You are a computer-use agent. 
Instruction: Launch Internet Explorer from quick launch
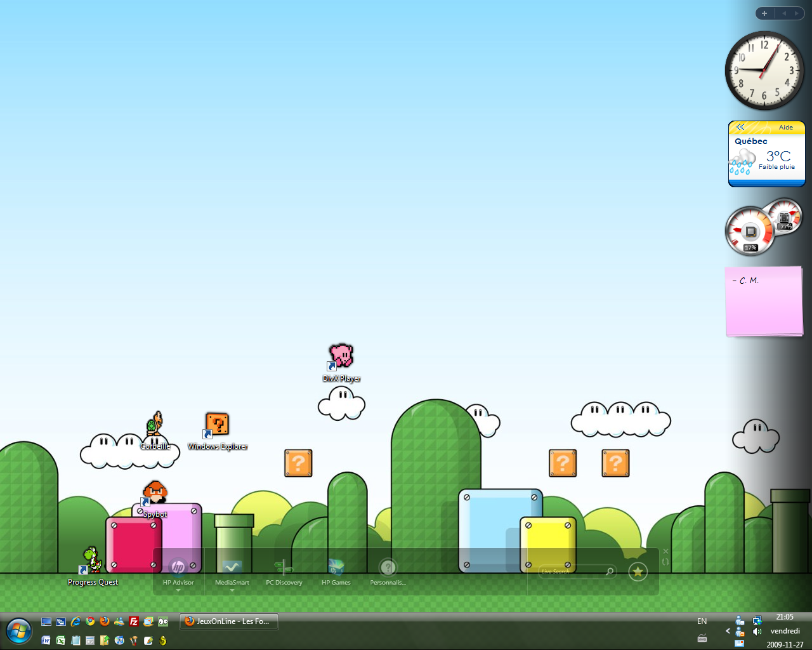coord(75,621)
